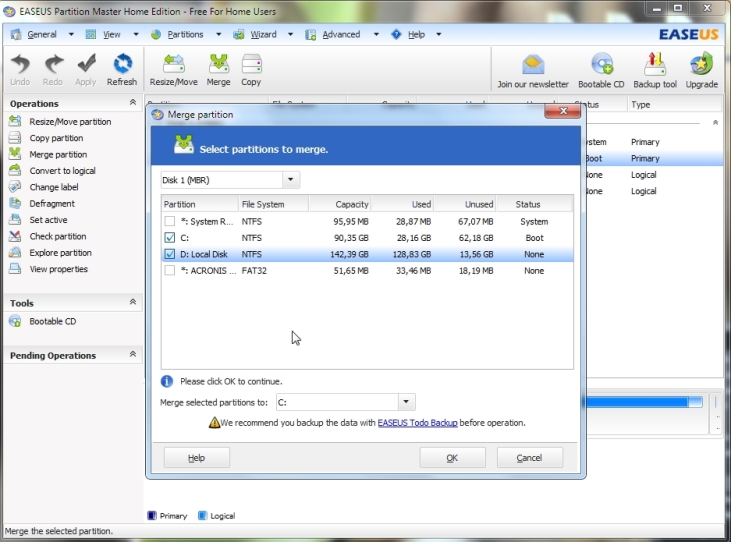This screenshot has height=542, width=731.
Task: Open Explore partition
Action: coord(60,253)
